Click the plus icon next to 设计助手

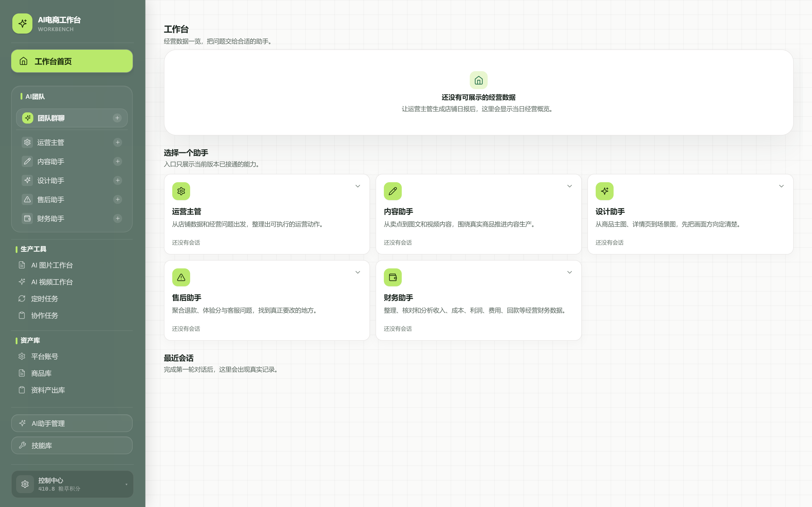118,180
